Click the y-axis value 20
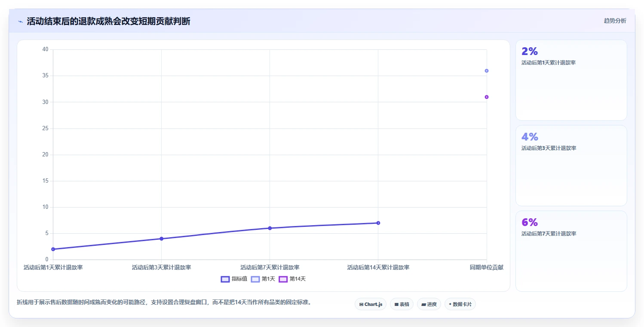This screenshot has height=327, width=644. click(45, 155)
